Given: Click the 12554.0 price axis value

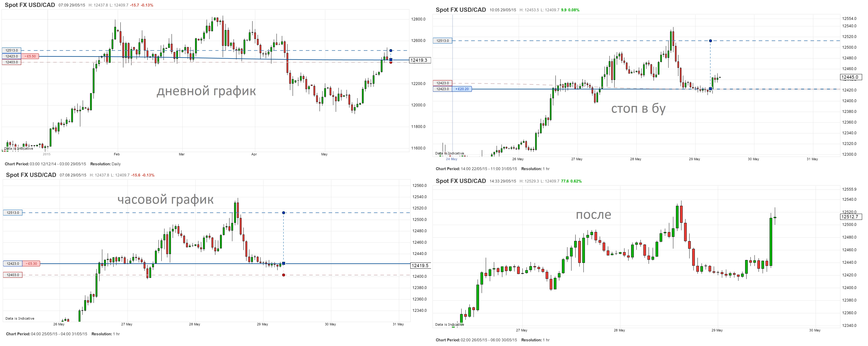Looking at the screenshot, I should click(x=849, y=19).
